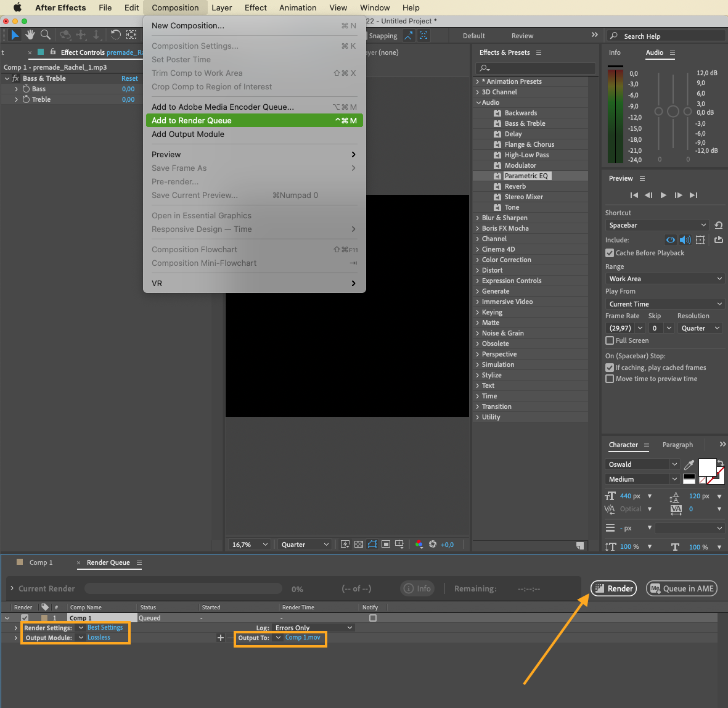Image resolution: width=728 pixels, height=708 pixels.
Task: Select the Zoom magnifier tool
Action: [45, 35]
